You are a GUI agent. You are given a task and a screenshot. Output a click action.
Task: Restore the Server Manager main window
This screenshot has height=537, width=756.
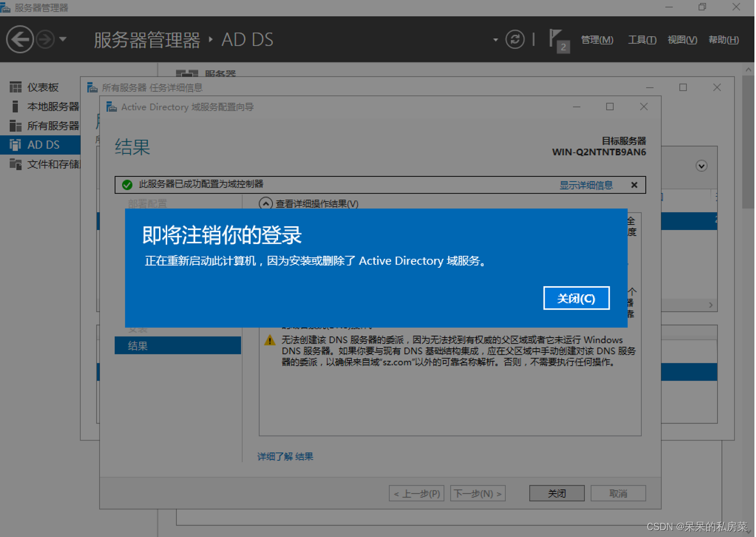702,7
